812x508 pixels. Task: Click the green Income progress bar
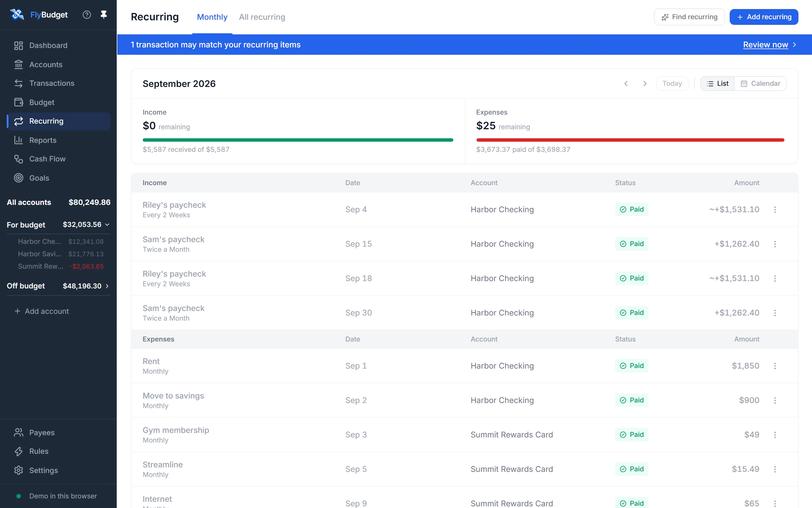(x=298, y=140)
